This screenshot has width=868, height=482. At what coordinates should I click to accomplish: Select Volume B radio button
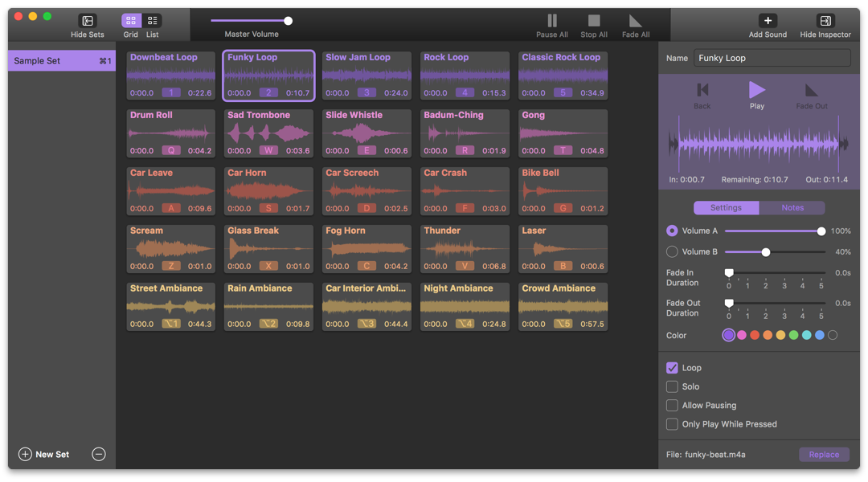(672, 251)
